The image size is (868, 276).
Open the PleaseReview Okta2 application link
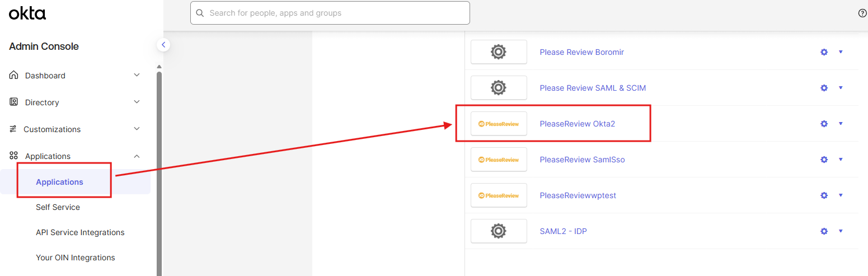coord(577,124)
